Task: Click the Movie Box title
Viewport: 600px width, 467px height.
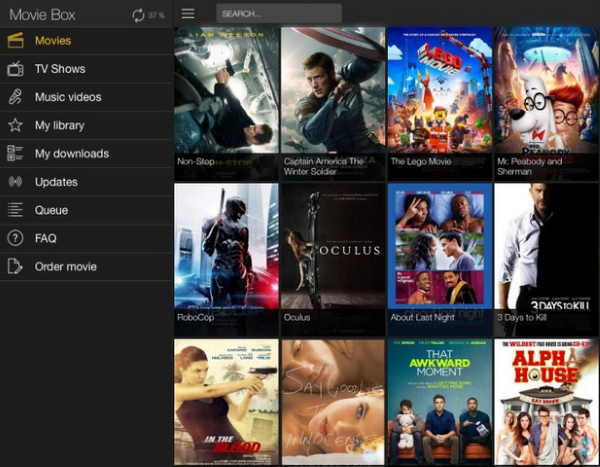Action: (x=42, y=15)
